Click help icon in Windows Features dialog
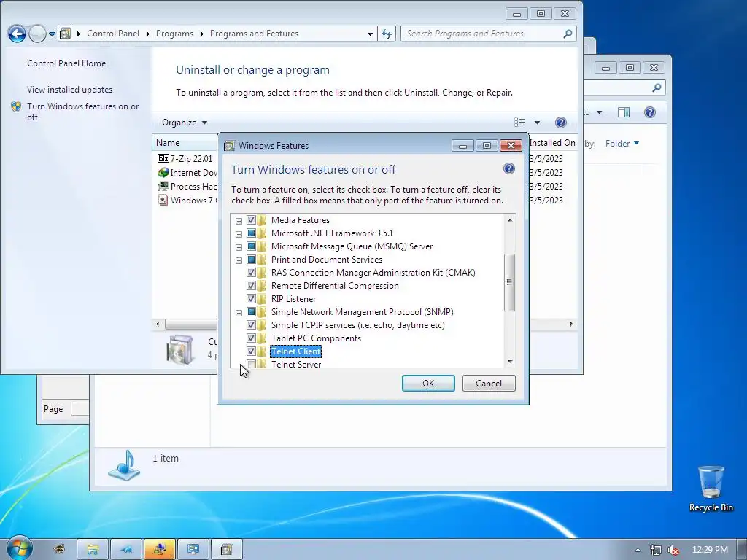The width and height of the screenshot is (747, 560). point(508,168)
